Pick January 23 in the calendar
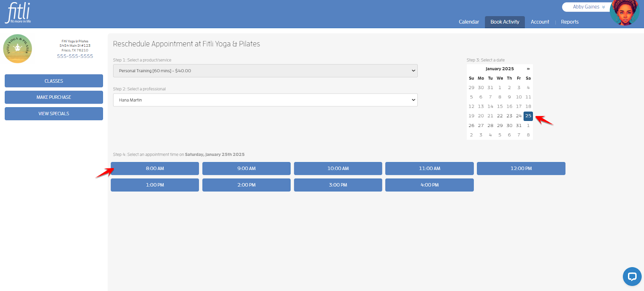 click(509, 116)
